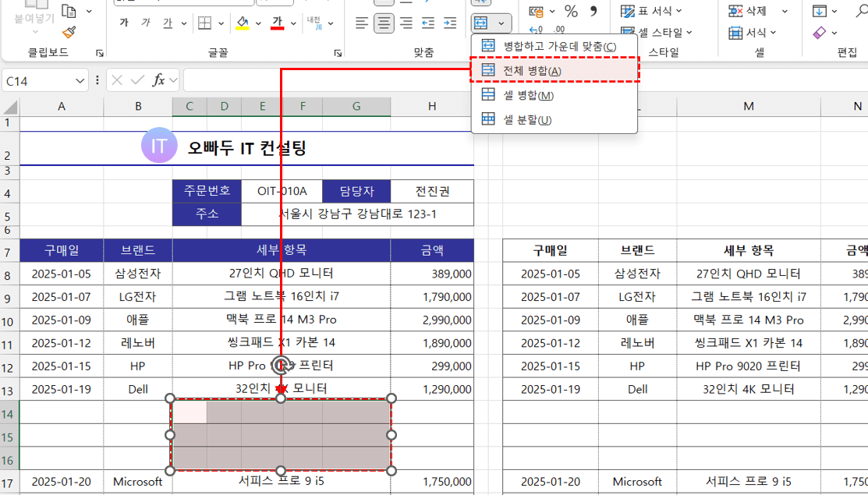Image resolution: width=868 pixels, height=495 pixels.
Task: Click the 셀 스타일 button
Action: (x=655, y=31)
